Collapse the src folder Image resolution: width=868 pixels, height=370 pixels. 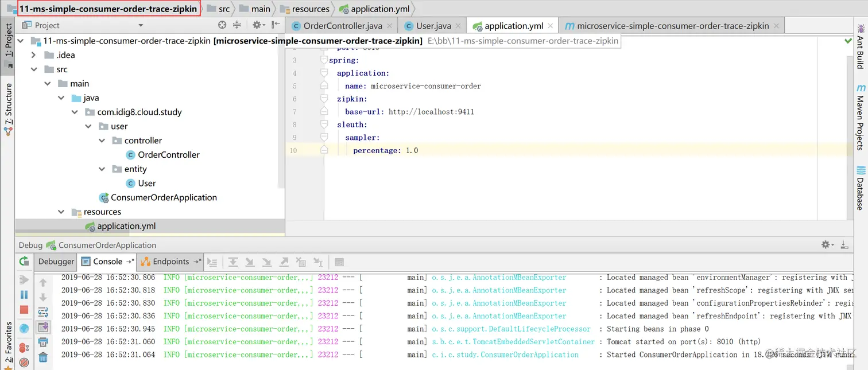(x=34, y=69)
